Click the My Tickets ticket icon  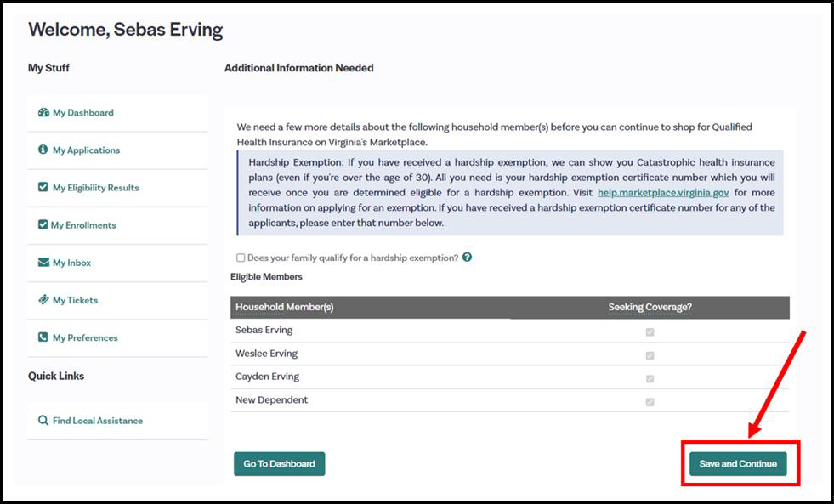pyautogui.click(x=43, y=300)
